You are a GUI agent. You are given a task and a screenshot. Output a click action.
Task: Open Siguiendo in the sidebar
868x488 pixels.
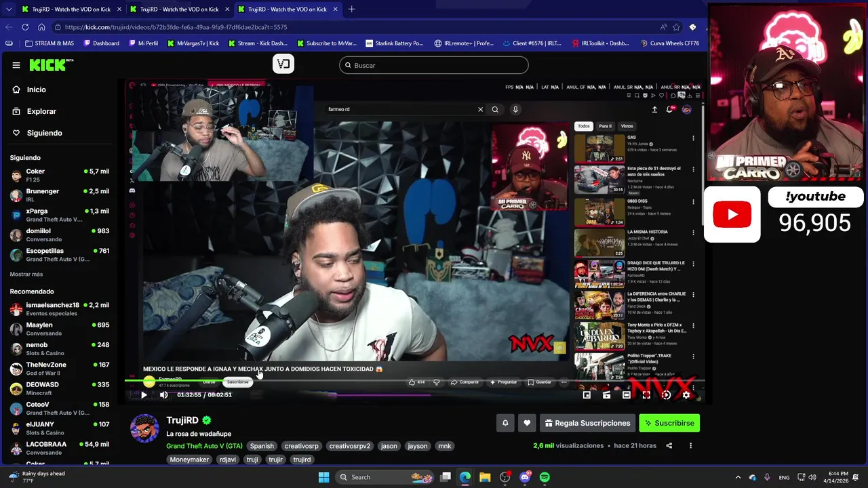(x=44, y=133)
